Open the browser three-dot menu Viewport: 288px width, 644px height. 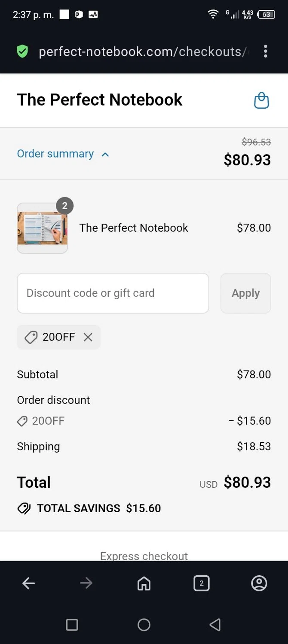click(x=266, y=52)
